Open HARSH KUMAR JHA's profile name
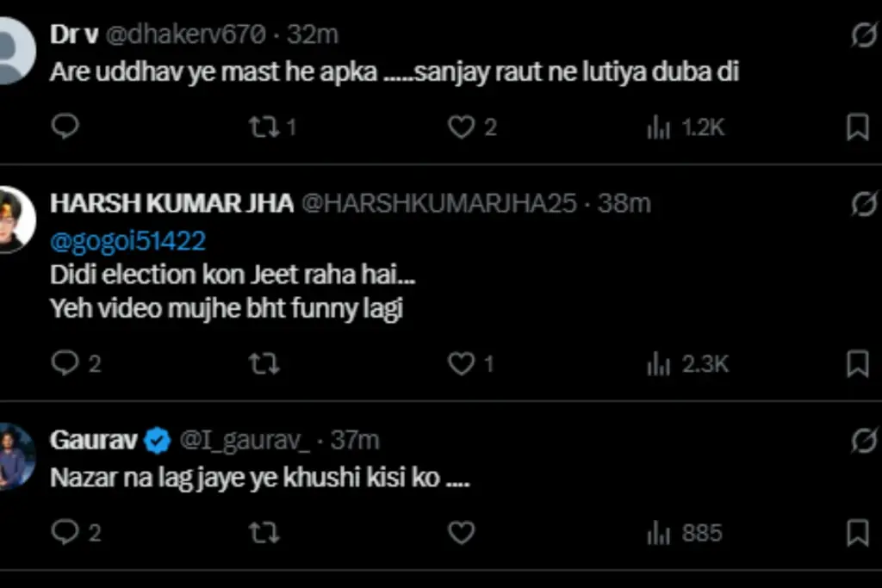Image resolution: width=882 pixels, height=588 pixels. 172,203
